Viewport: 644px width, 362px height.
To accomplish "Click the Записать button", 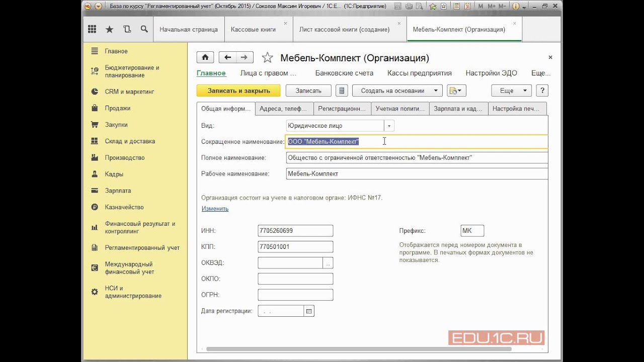I will coord(308,90).
